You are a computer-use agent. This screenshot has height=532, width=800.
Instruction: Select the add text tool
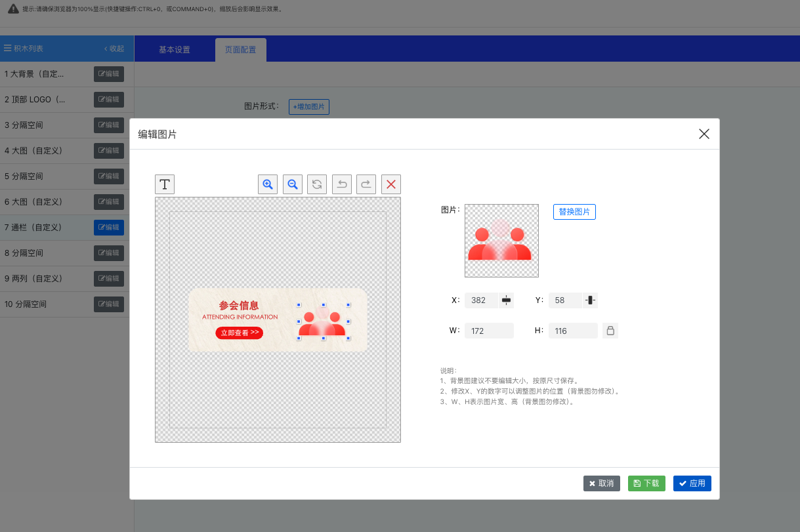coord(165,184)
